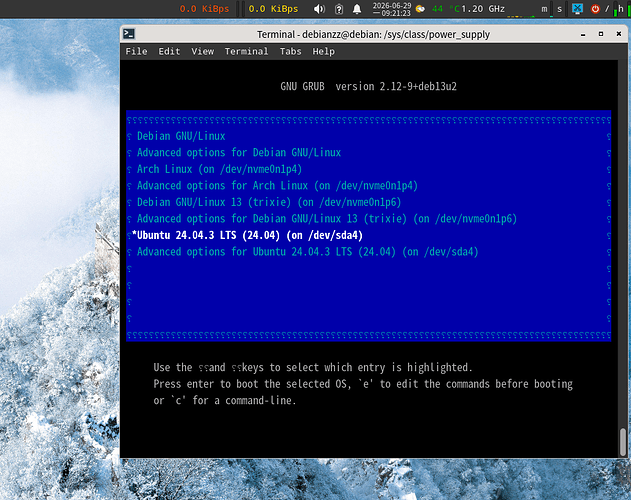Click the GNU GRUB version 2.12-9+deb13u2 header
This screenshot has height=500, width=631.
click(x=369, y=87)
